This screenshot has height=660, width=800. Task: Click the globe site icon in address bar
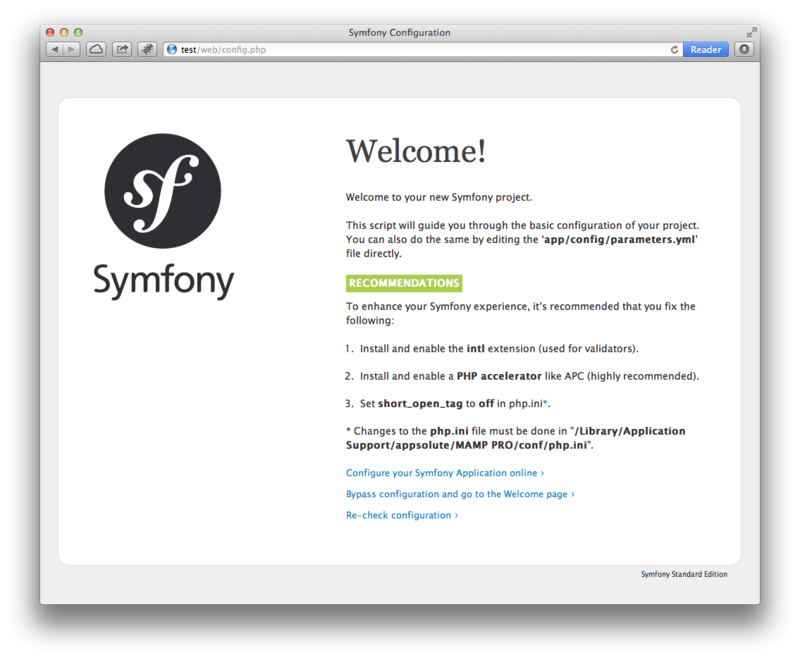pyautogui.click(x=172, y=49)
